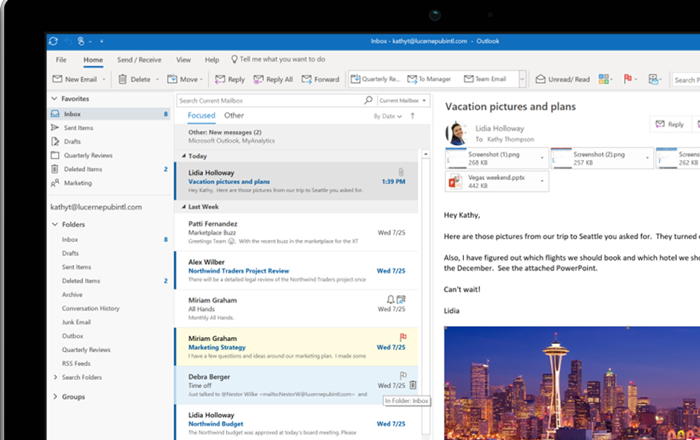700x440 pixels.
Task: Toggle the flag on Debra Berger's Time off email
Action: (402, 374)
